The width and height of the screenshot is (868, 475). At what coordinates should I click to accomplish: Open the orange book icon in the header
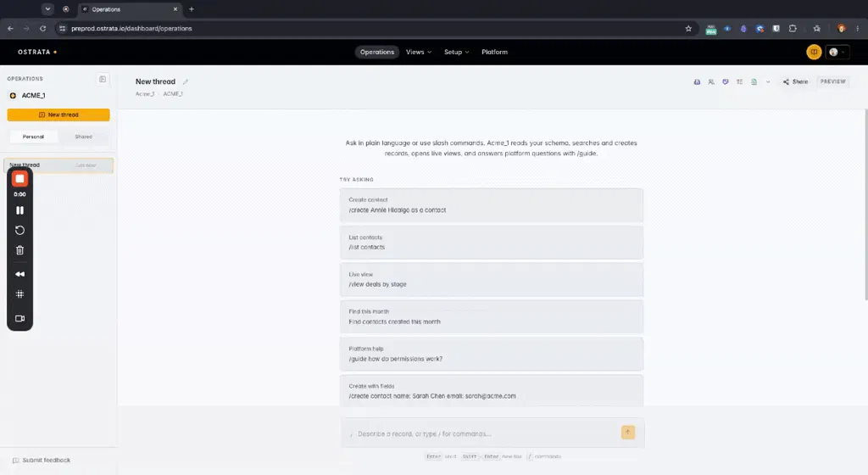814,52
